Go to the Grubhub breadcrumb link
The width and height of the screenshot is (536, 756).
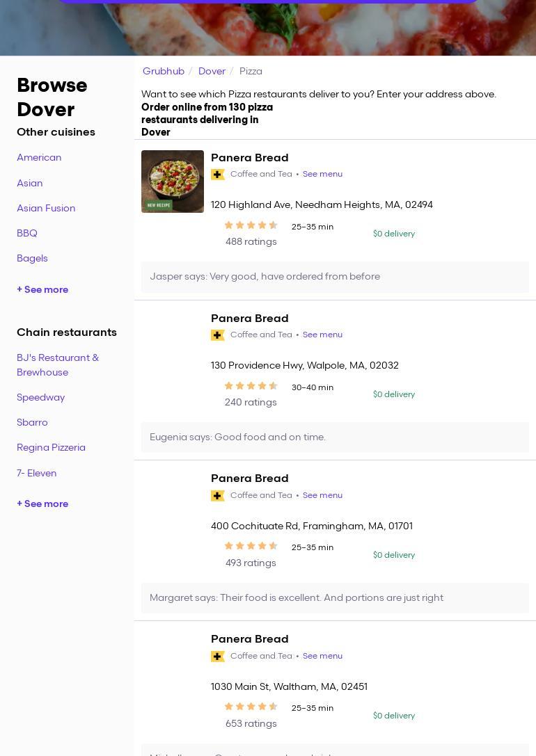coord(164,72)
